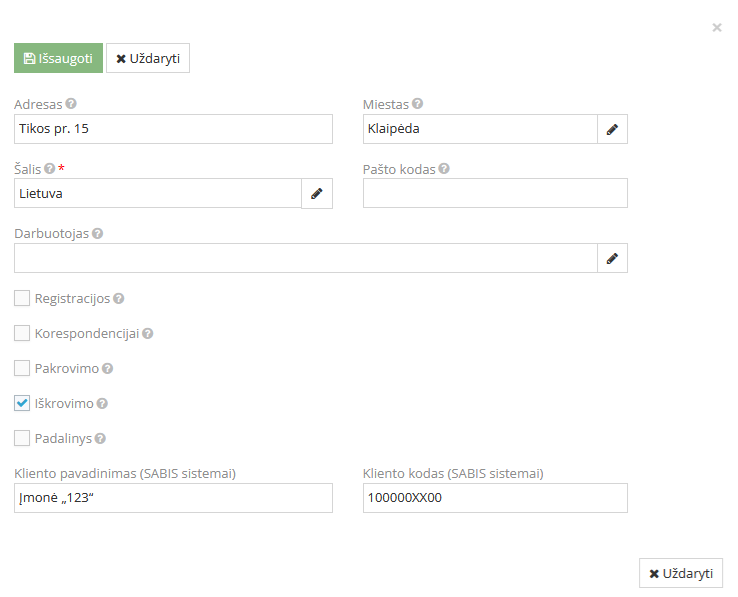Click the bottom right Uždaryti button
The image size is (738, 597).
coord(680,573)
